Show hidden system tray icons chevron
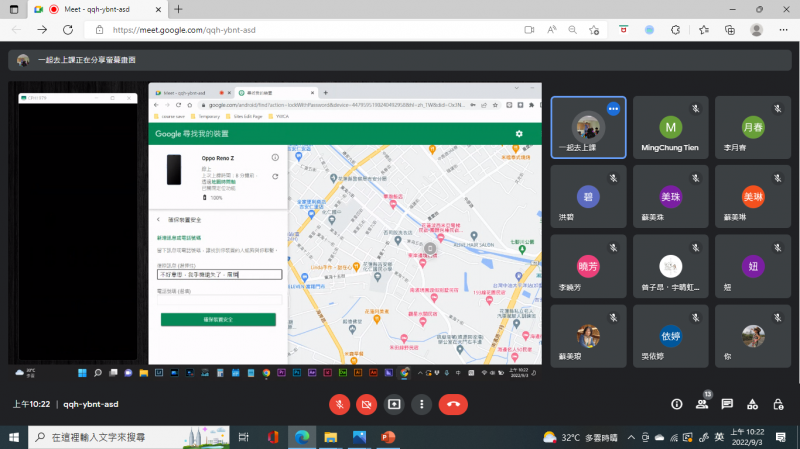800x449 pixels. pyautogui.click(x=631, y=437)
